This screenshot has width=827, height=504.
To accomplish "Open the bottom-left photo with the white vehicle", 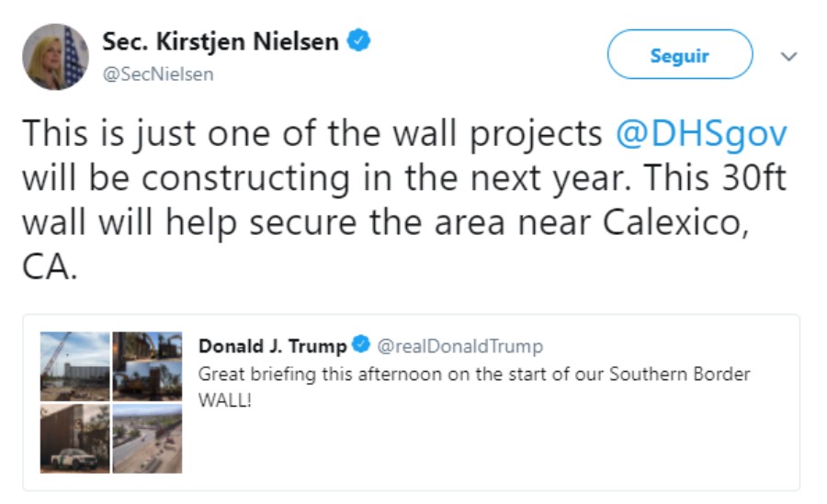I will click(x=74, y=439).
